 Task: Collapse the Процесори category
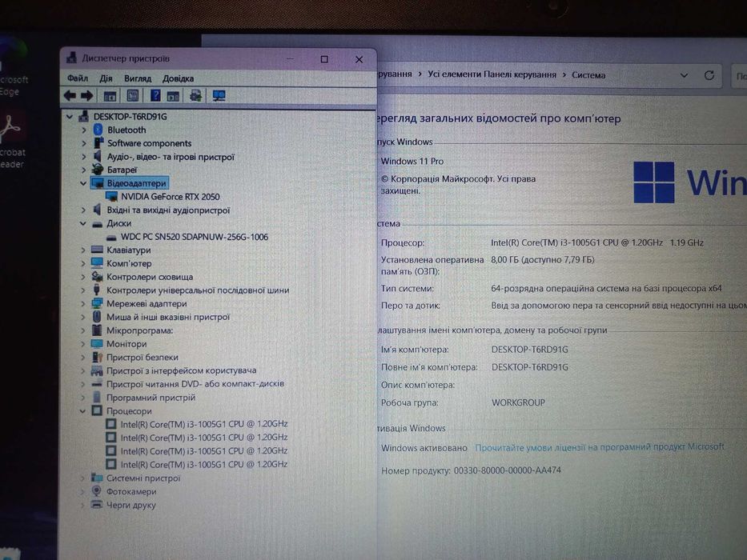(83, 411)
